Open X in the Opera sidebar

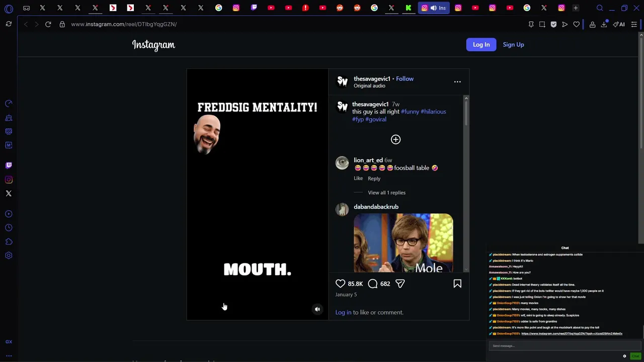pos(9,193)
